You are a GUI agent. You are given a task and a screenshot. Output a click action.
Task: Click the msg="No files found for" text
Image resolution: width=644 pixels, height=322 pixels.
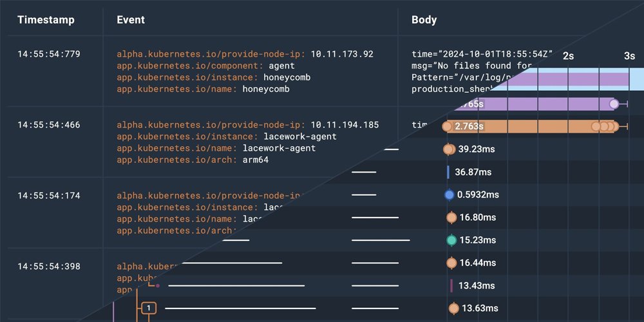pyautogui.click(x=472, y=66)
